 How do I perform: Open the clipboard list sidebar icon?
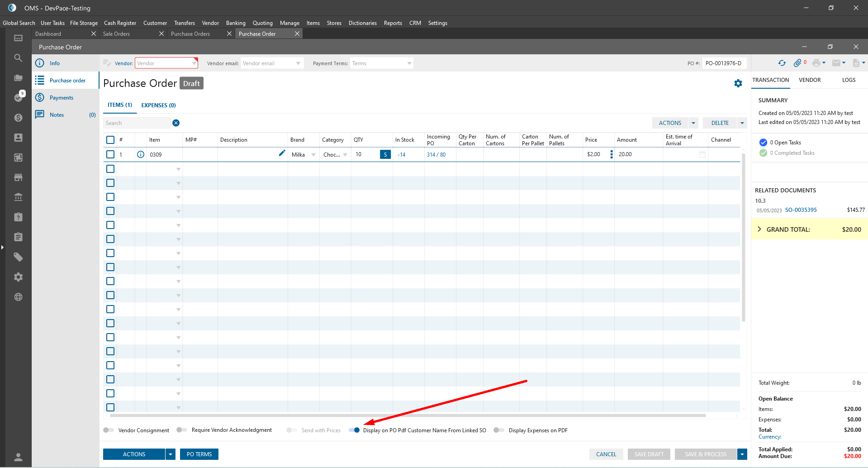(18, 237)
